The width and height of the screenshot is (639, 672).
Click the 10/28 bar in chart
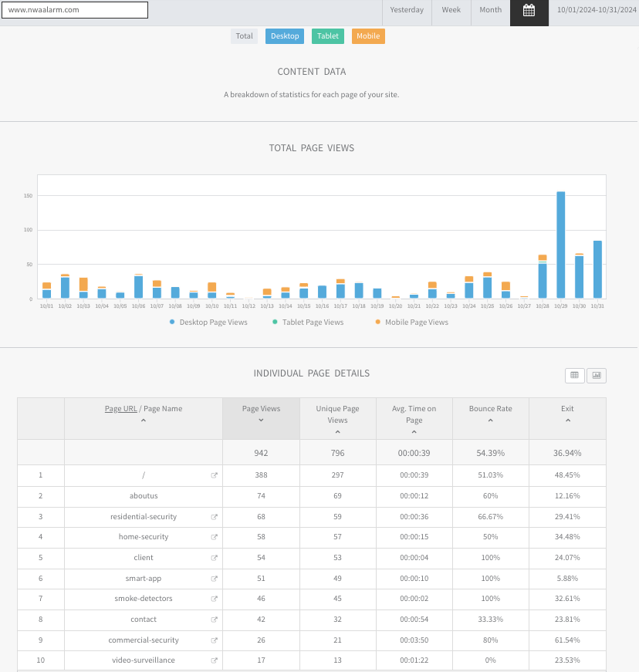click(x=543, y=276)
